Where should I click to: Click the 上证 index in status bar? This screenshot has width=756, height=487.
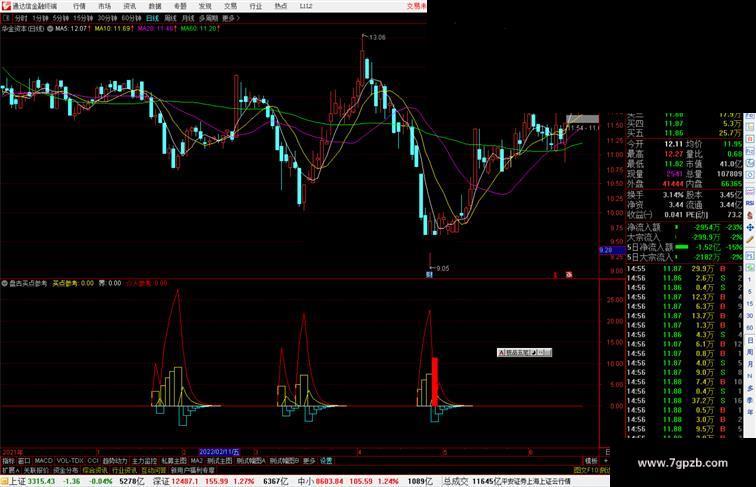[17, 481]
